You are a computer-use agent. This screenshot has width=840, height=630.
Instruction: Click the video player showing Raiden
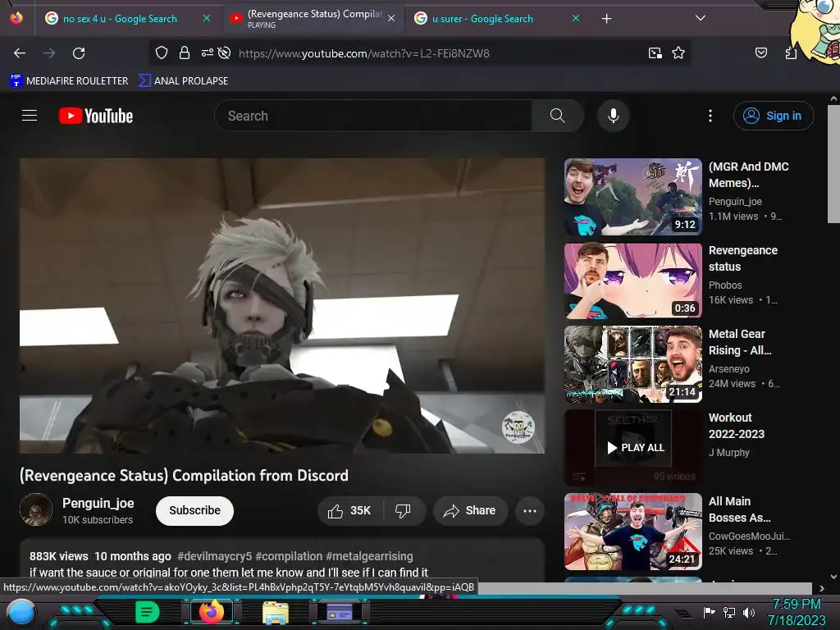point(282,305)
